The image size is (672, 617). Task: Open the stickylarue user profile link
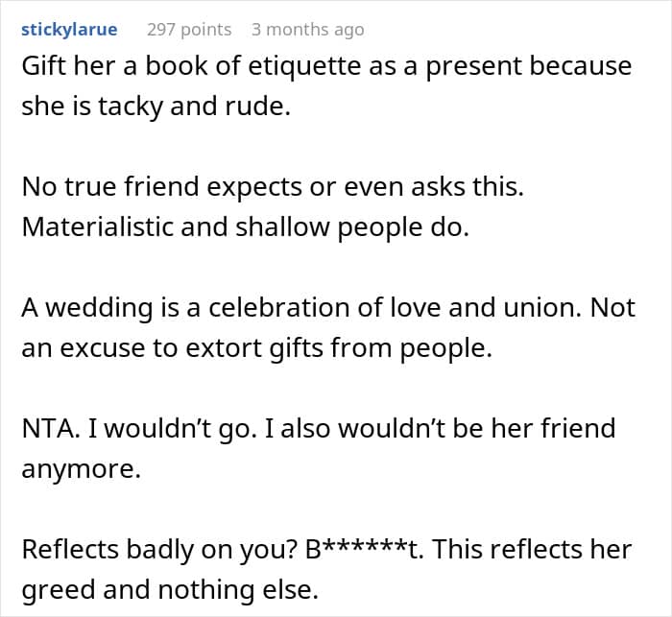(x=69, y=30)
